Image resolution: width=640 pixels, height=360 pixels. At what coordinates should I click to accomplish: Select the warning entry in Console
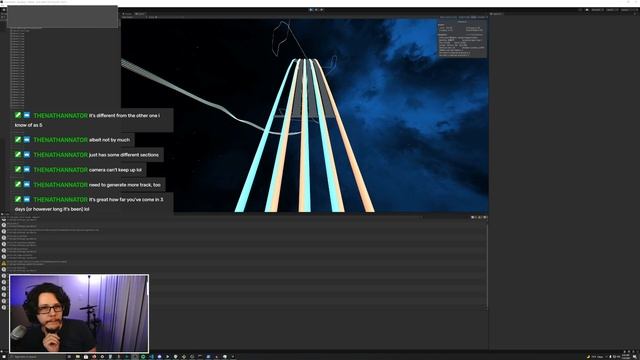(244, 263)
